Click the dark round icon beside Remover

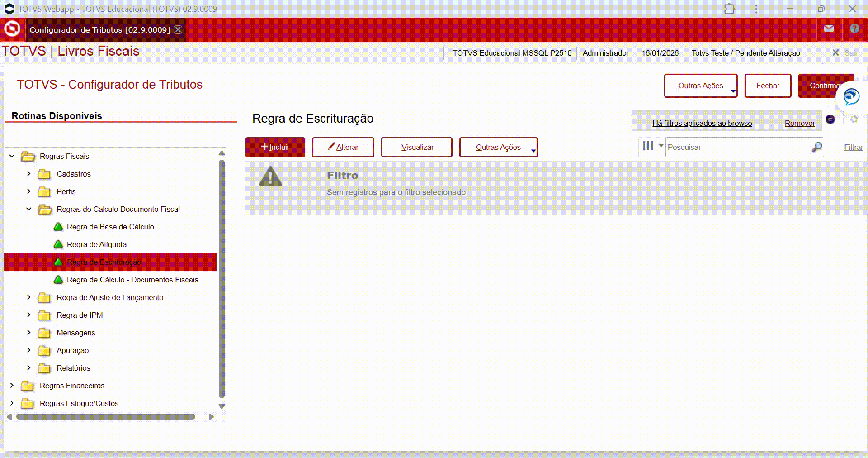[830, 119]
